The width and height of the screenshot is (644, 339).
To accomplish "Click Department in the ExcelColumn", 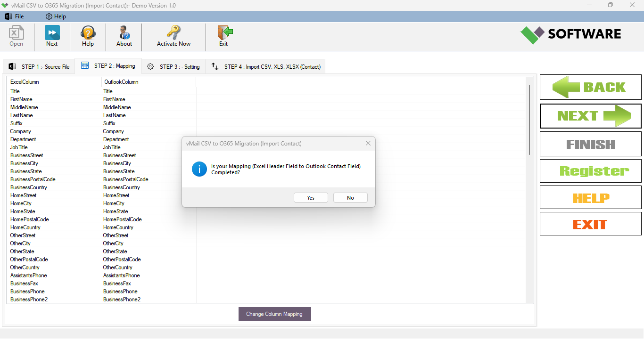I will click(23, 139).
